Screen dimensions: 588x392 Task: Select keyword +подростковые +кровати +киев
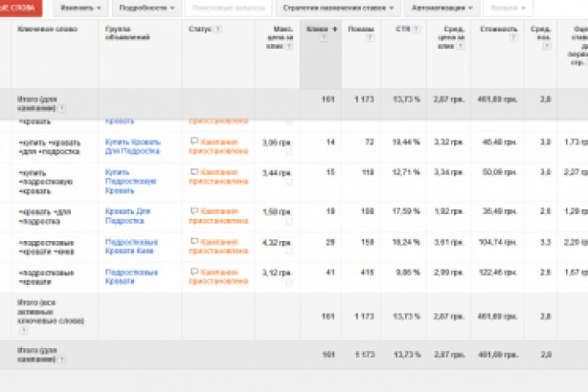point(46,247)
